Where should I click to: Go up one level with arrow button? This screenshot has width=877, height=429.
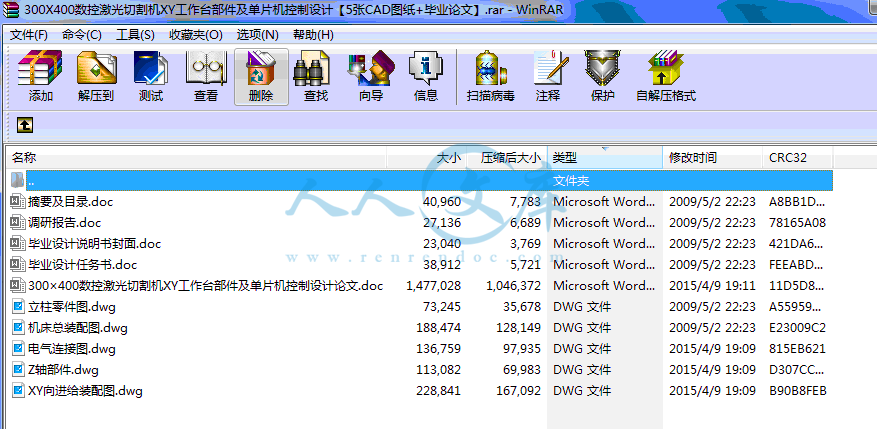25,125
